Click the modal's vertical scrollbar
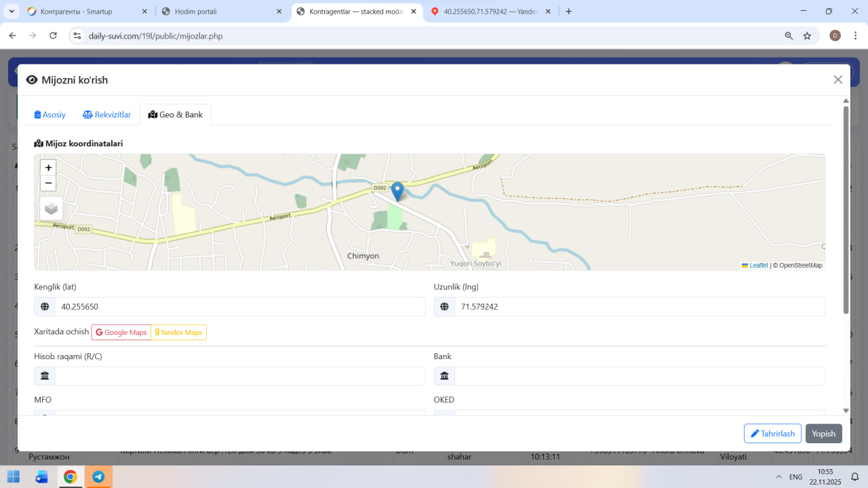Viewport: 868px width, 488px height. [846, 210]
